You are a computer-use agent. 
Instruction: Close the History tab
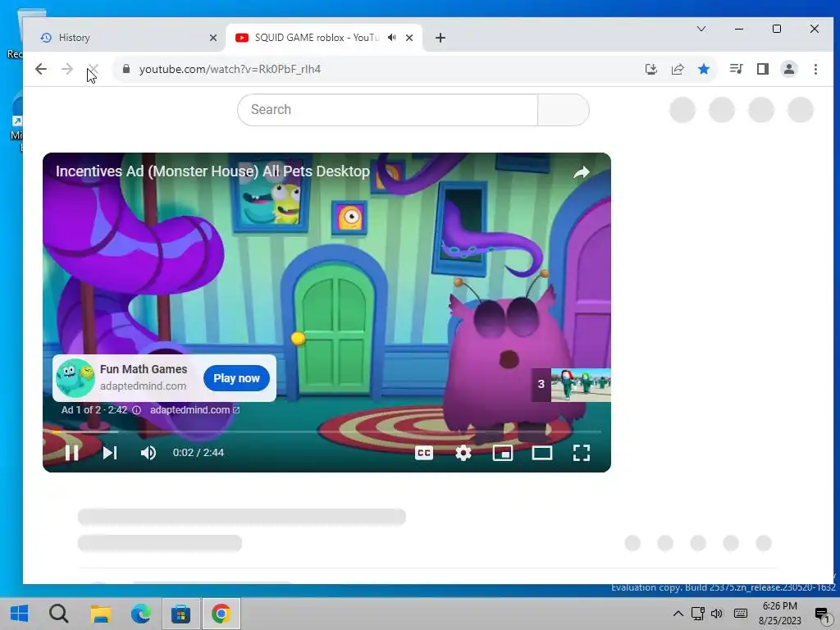213,38
